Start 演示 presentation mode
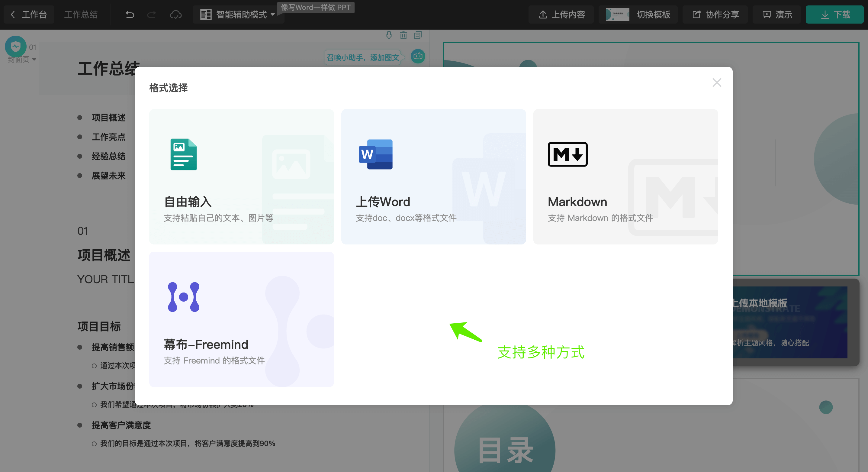This screenshot has width=868, height=472. (x=777, y=15)
